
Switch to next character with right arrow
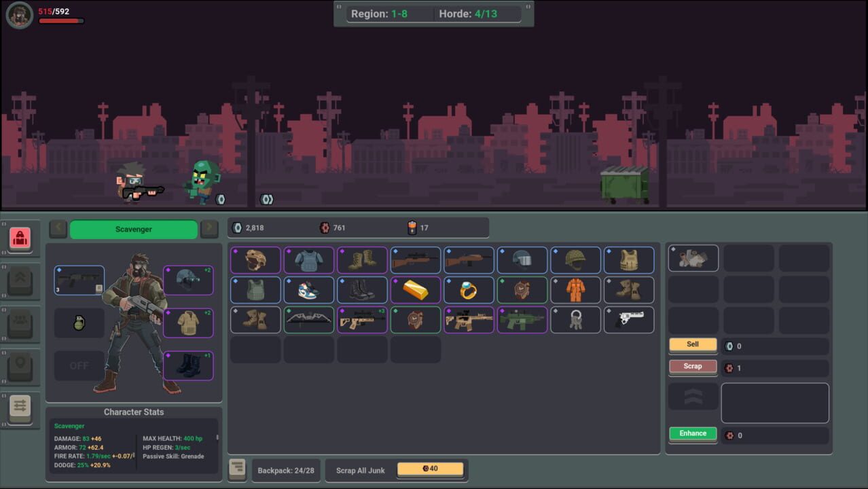tap(210, 229)
